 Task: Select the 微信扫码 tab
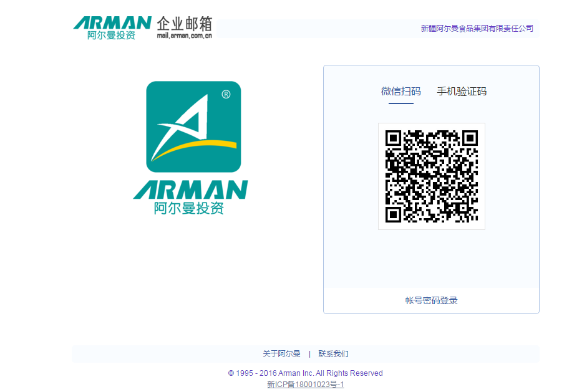[x=401, y=92]
